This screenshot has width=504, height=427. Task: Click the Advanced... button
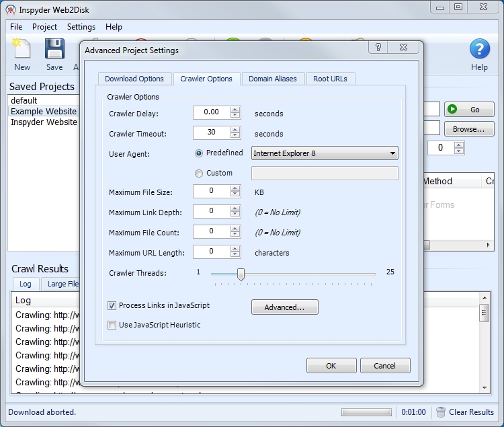[x=284, y=307]
